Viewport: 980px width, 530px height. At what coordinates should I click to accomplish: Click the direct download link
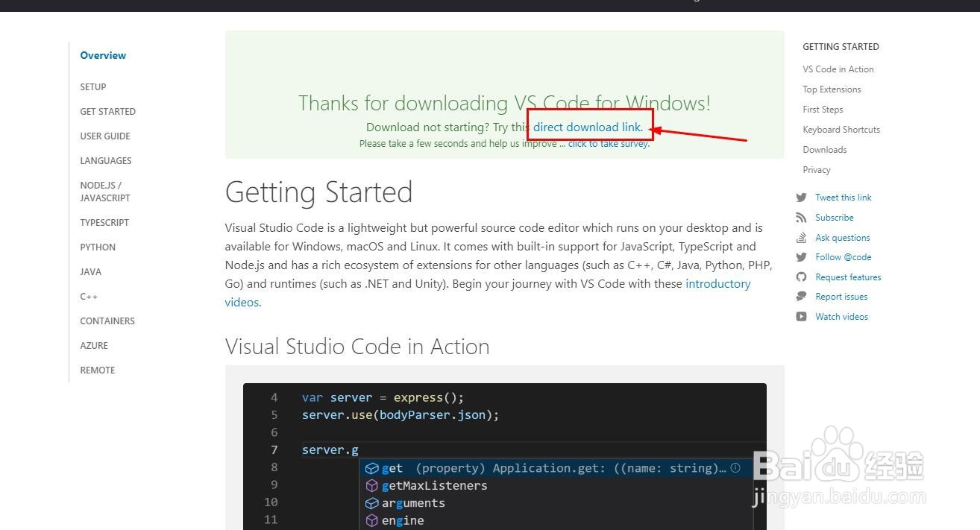588,127
